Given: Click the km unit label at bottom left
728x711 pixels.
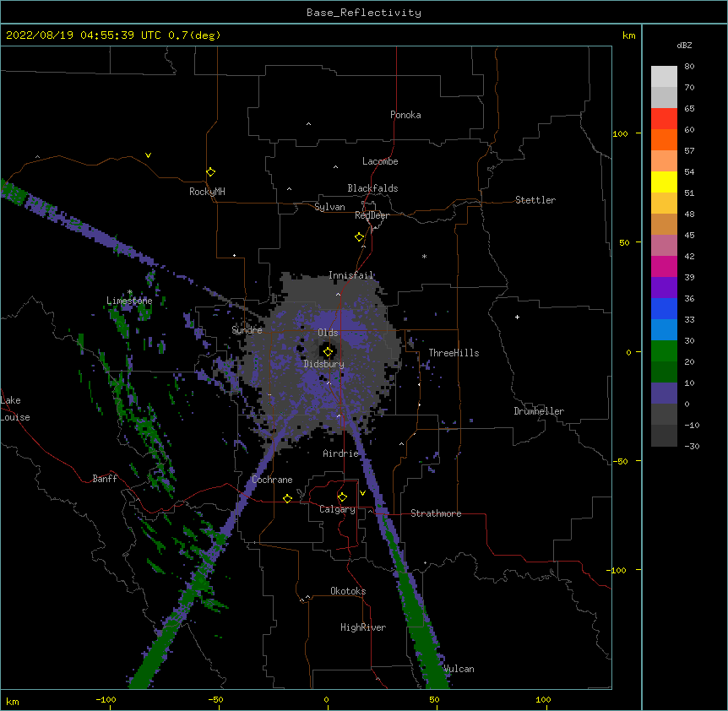Looking at the screenshot, I should (x=13, y=701).
